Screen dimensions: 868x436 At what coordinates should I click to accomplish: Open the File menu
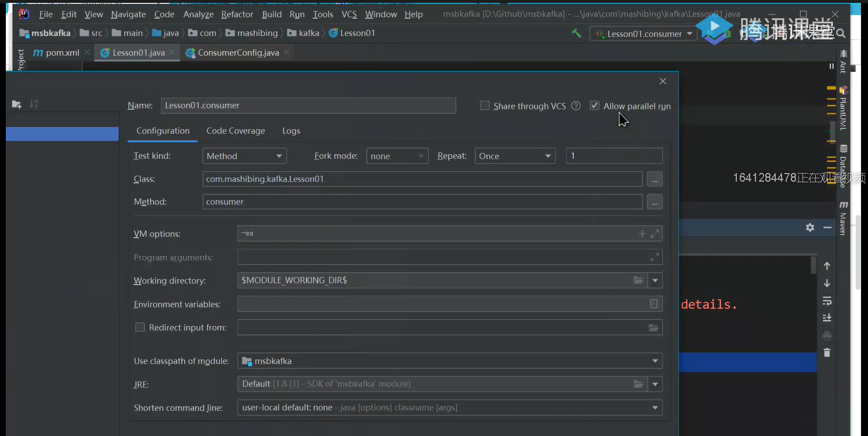46,14
